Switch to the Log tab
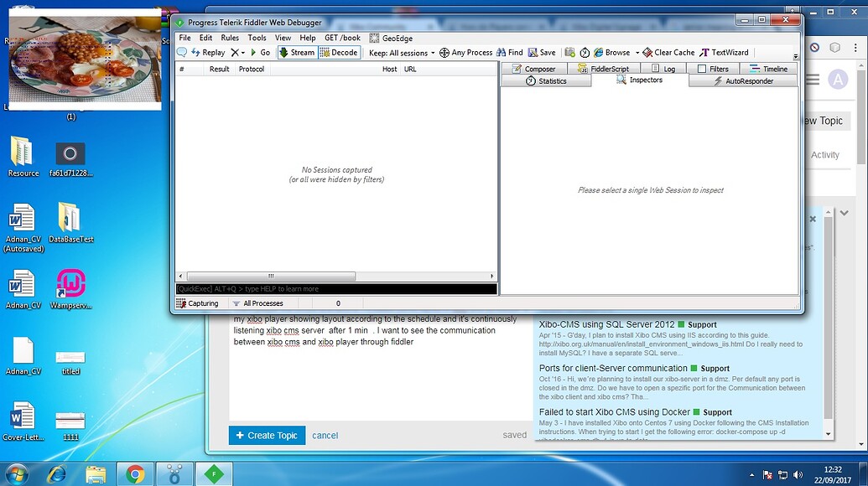 (x=663, y=69)
